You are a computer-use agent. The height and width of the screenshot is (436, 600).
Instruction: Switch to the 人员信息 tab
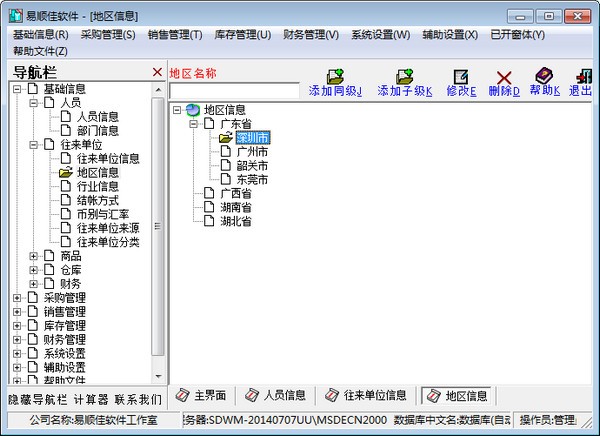(278, 395)
